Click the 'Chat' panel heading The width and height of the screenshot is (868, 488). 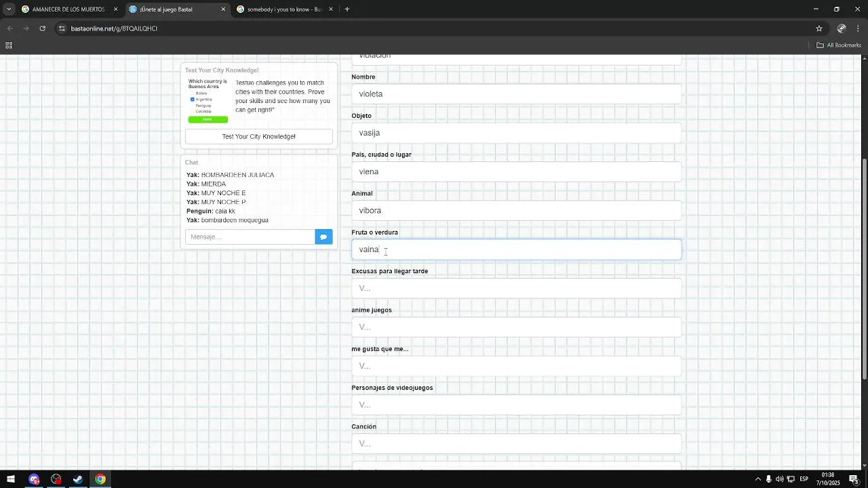(192, 163)
